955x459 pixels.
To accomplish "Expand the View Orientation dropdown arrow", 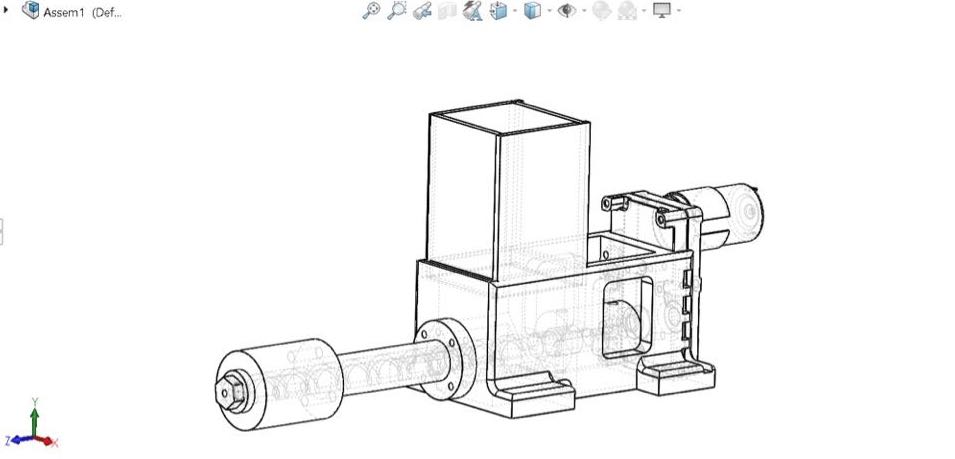I will coord(515,10).
